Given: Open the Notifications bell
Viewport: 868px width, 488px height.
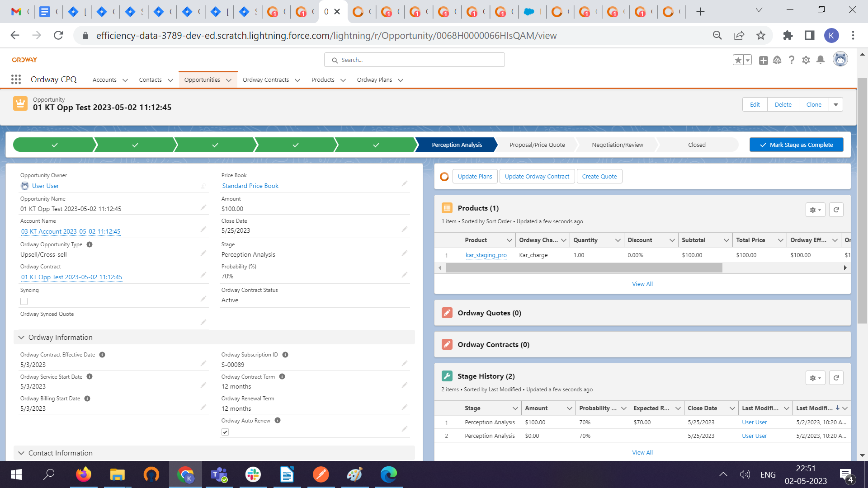Looking at the screenshot, I should pyautogui.click(x=821, y=60).
